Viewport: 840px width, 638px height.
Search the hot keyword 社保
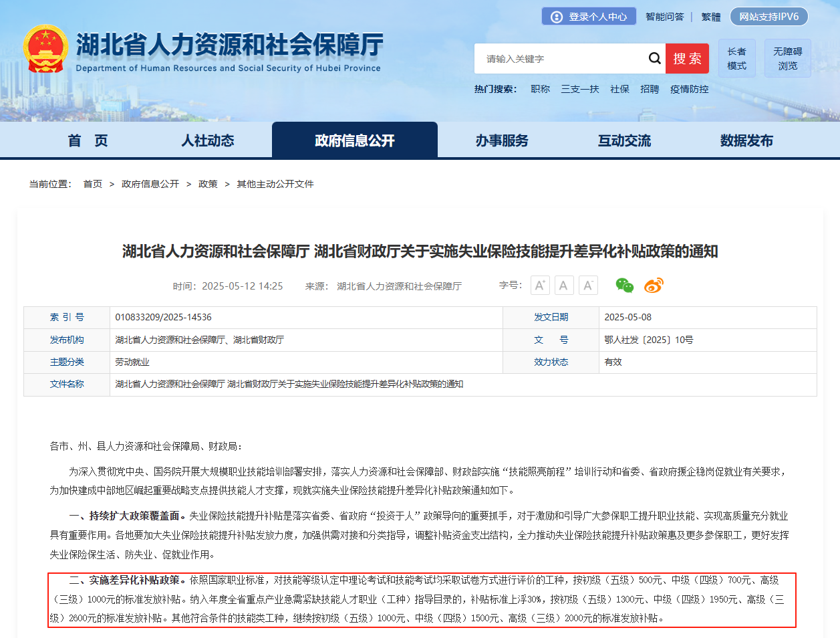click(619, 89)
